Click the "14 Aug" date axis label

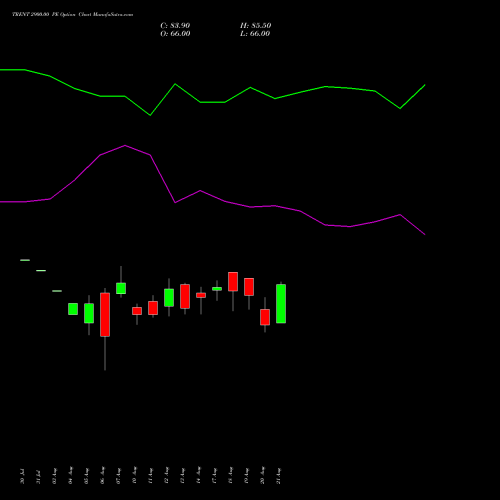(x=198, y=476)
